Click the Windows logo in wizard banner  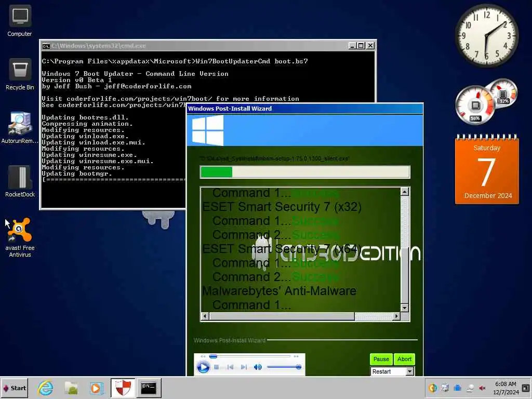208,130
